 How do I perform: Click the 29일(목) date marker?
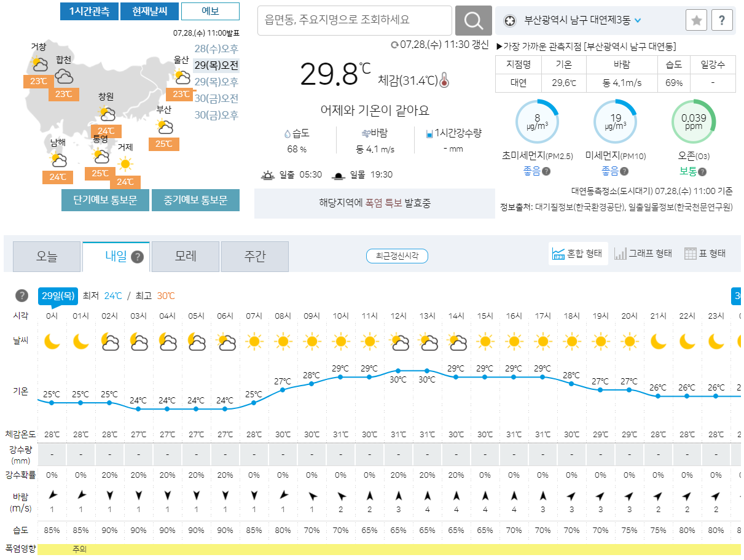point(58,296)
